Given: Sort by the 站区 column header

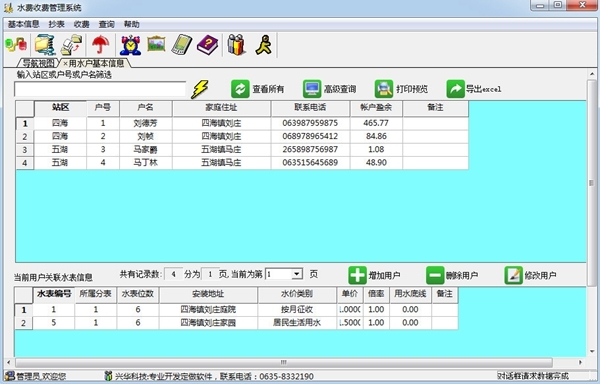Looking at the screenshot, I should click(x=60, y=108).
